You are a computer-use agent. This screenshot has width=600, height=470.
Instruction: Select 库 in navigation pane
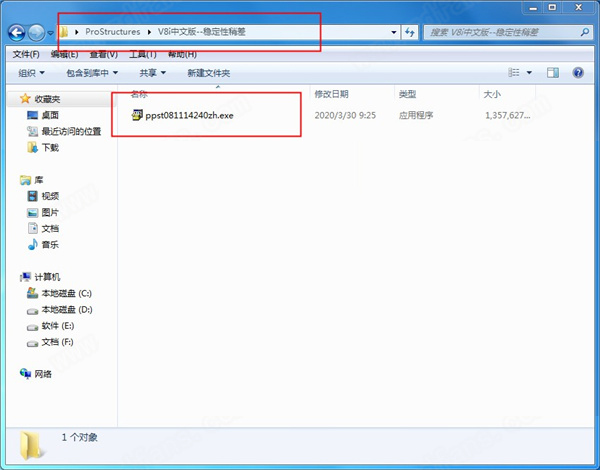[x=39, y=180]
